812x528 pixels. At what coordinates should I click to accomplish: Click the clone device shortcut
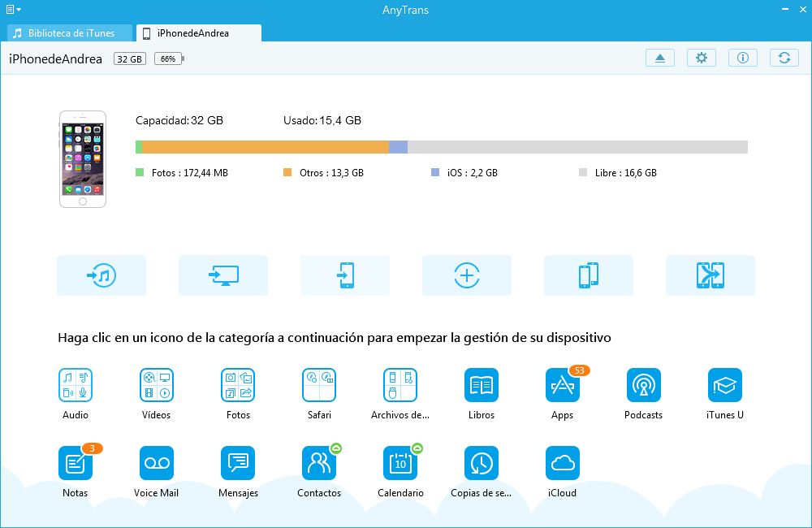click(x=710, y=275)
